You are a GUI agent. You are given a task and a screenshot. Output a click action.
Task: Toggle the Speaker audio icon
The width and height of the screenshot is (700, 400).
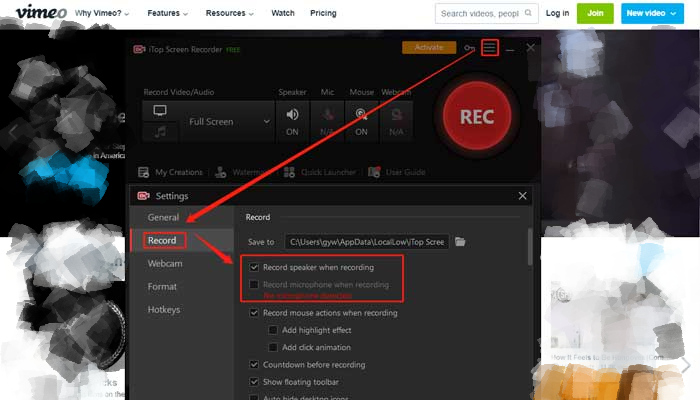(x=293, y=115)
